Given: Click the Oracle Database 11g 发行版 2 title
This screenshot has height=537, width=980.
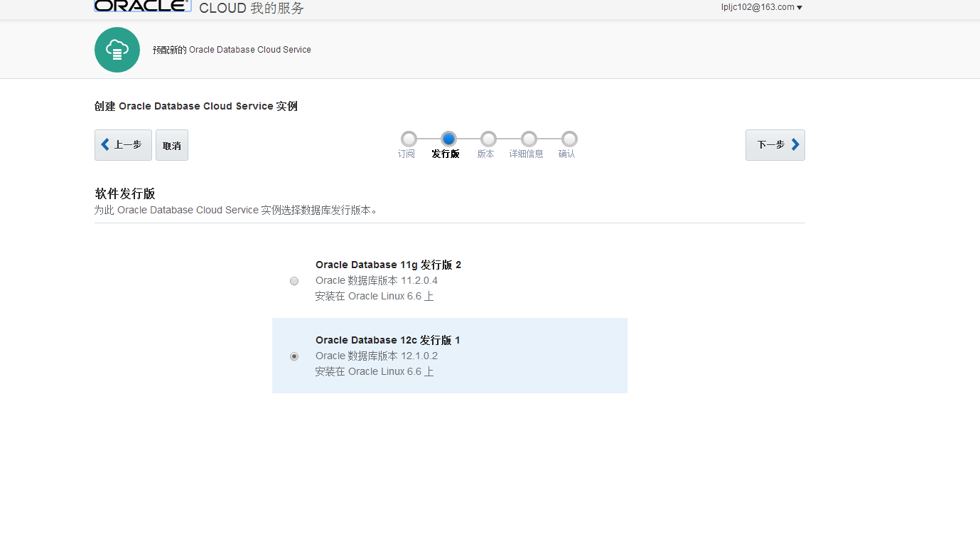Looking at the screenshot, I should pyautogui.click(x=389, y=265).
